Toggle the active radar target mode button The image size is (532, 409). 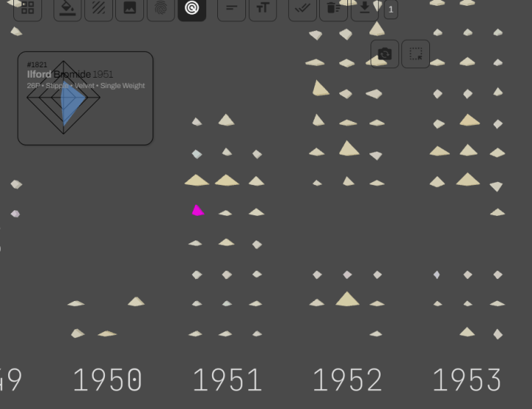tap(192, 8)
